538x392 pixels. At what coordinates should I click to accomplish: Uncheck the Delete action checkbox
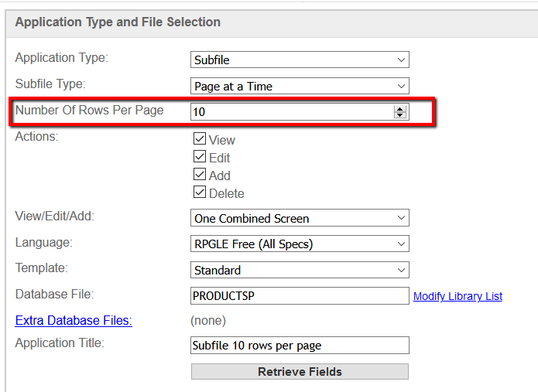(200, 193)
